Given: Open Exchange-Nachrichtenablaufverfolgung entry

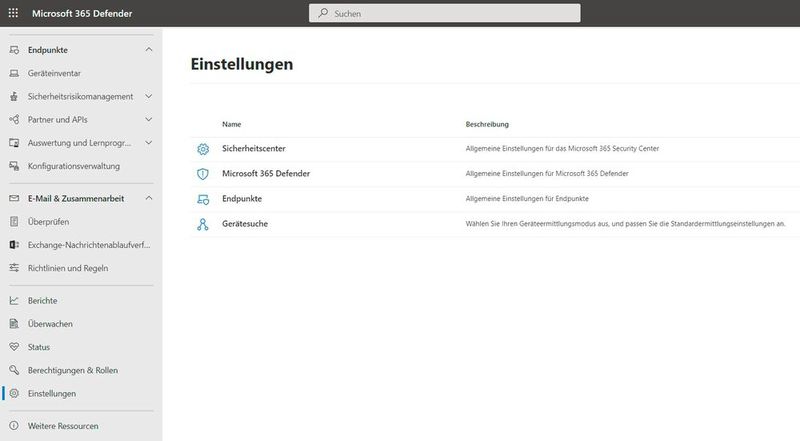Looking at the screenshot, I should 89,245.
